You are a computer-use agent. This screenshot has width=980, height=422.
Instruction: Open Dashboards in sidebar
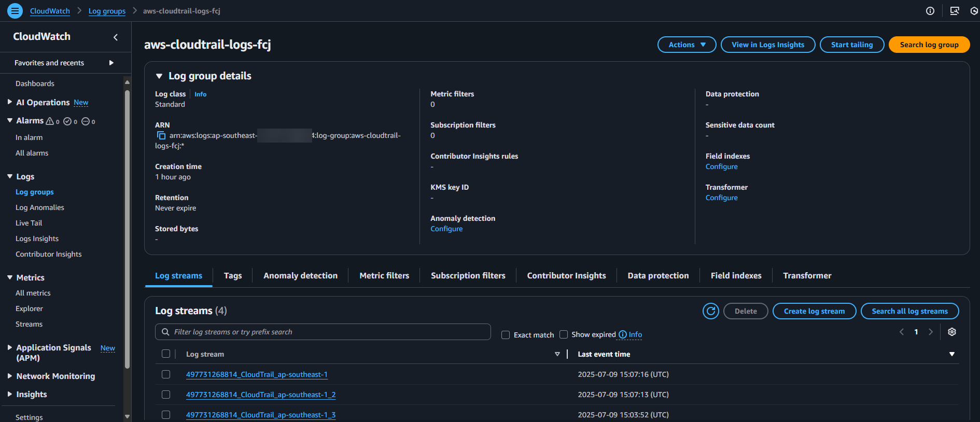click(x=35, y=83)
